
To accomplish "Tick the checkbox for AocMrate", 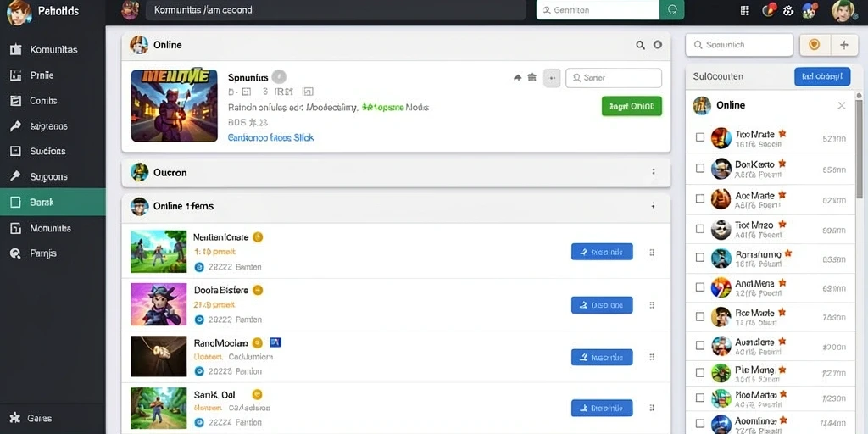I will [699, 198].
